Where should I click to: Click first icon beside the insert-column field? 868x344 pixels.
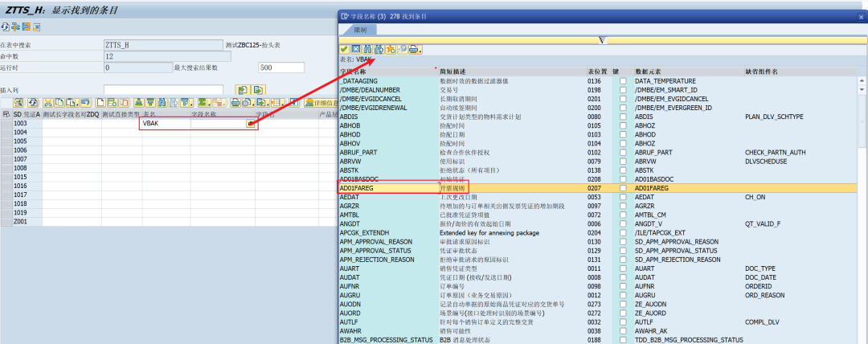coord(241,90)
